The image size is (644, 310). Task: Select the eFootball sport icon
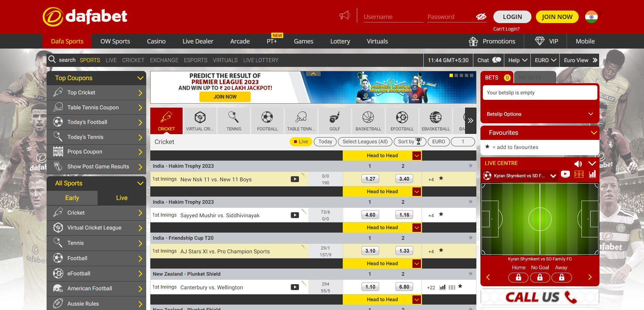402,121
